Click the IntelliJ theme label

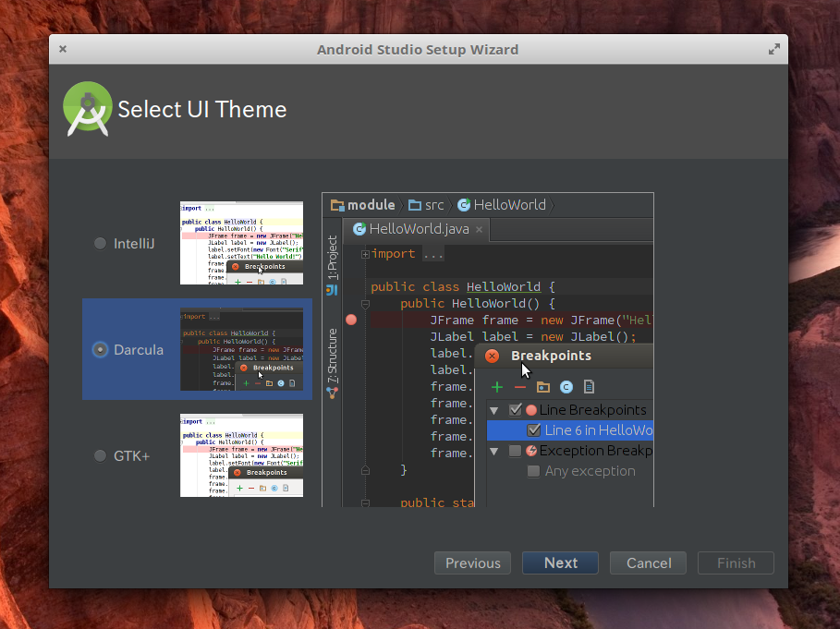pyautogui.click(x=134, y=244)
